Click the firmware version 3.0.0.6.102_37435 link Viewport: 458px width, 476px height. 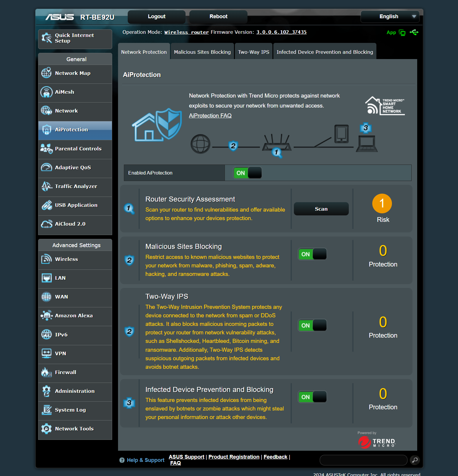coord(282,32)
